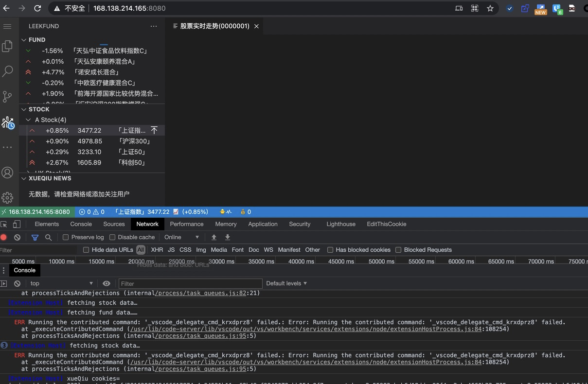Stop recording network log (red dot)
588x384 pixels.
pos(4,237)
